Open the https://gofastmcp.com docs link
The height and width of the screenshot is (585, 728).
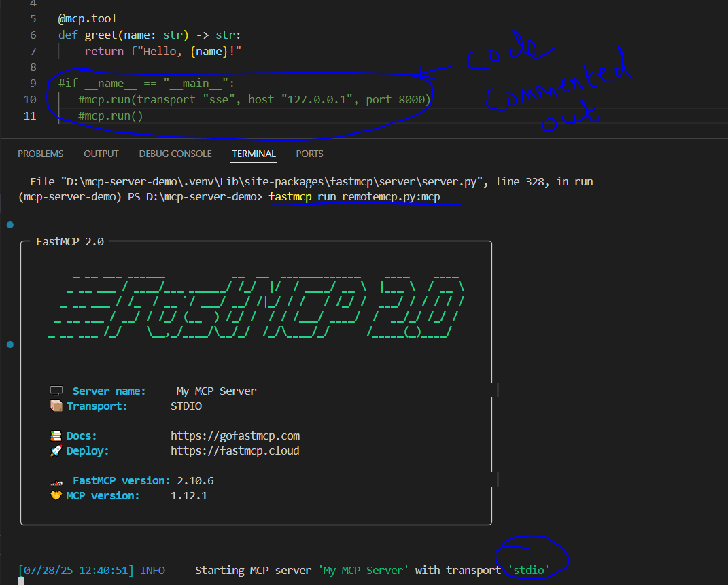(235, 436)
